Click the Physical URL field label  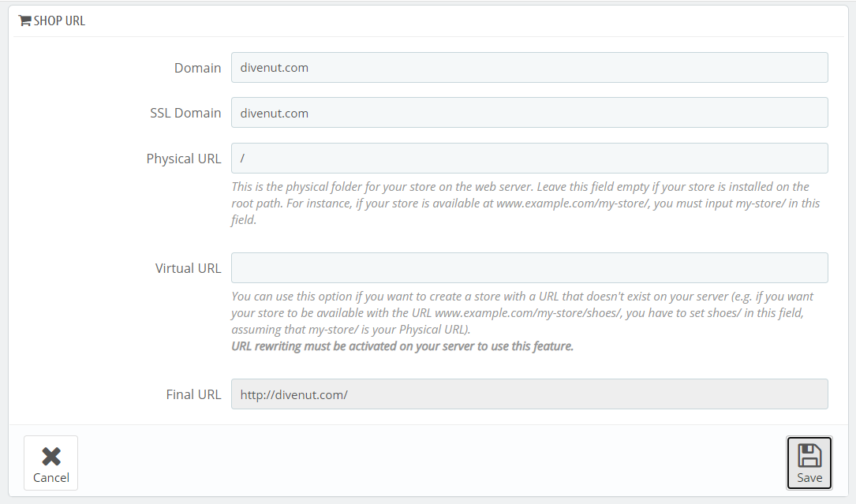pyautogui.click(x=184, y=159)
